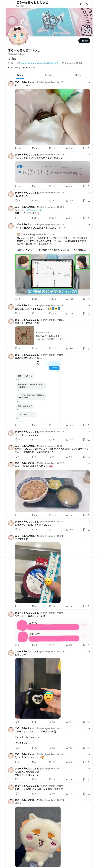98x868 pixels.
Task: Open more options on the Oct 24 げちゅ post
Action: [89, 809]
